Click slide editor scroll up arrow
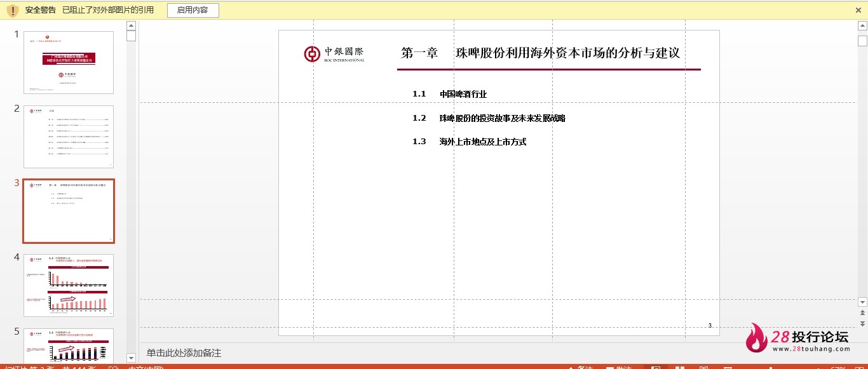The image size is (868, 369). coord(862,25)
